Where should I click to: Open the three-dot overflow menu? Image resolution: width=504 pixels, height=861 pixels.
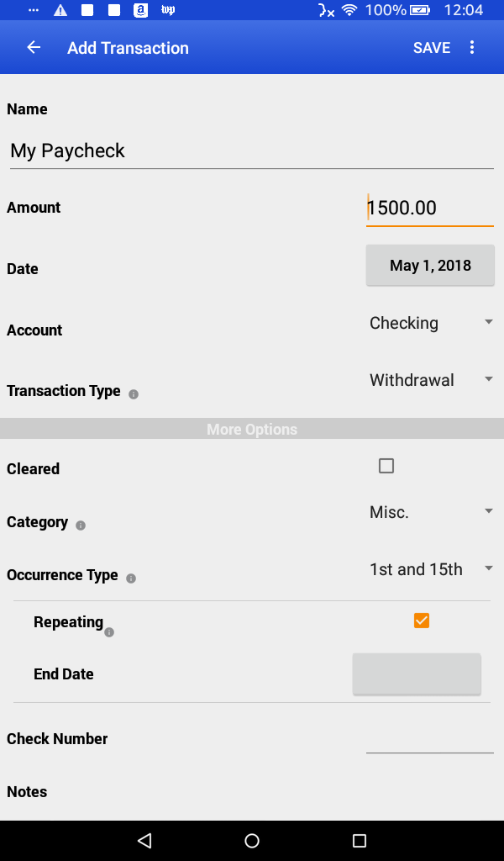pos(472,47)
